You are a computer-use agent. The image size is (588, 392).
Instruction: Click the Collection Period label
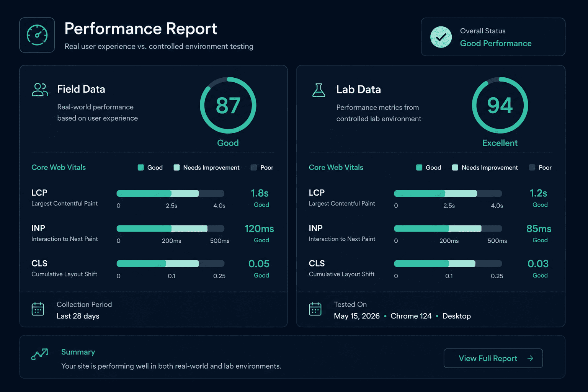(x=84, y=305)
